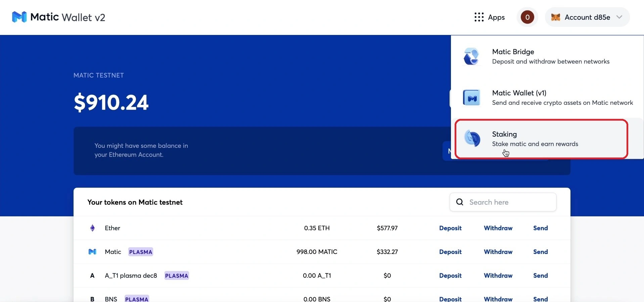Expand the Account d85e dropdown chevron

[619, 17]
